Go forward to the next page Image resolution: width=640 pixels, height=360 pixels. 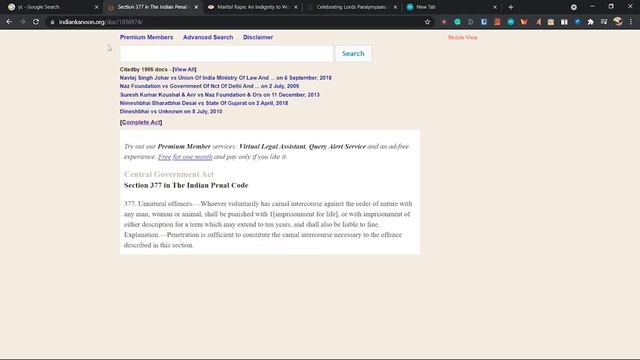point(22,22)
